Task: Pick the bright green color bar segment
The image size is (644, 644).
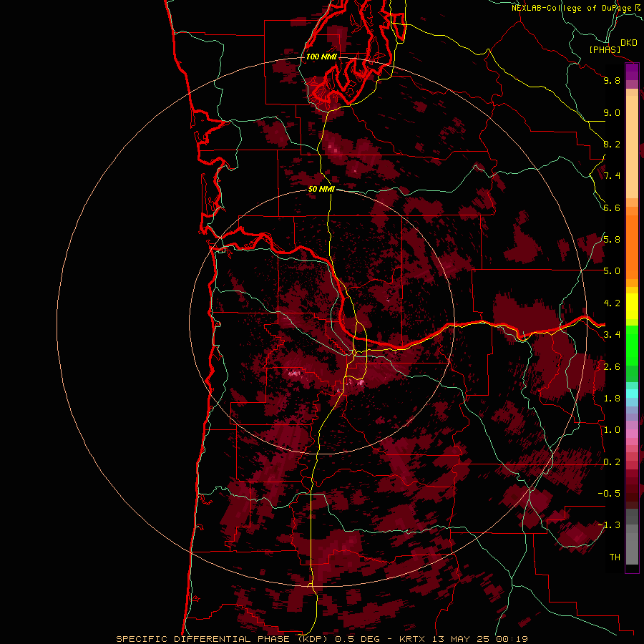Action: click(x=632, y=346)
